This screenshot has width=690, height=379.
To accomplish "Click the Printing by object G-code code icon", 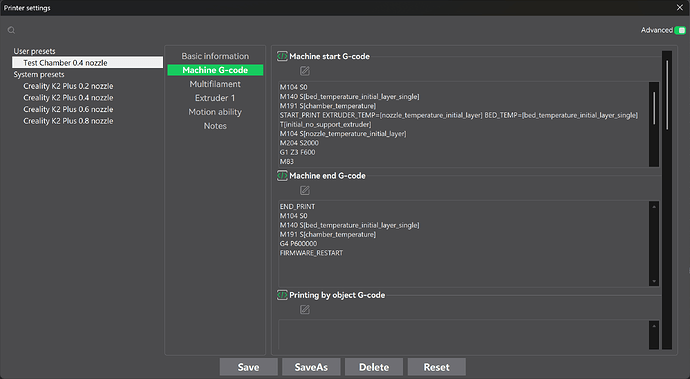I will point(282,295).
